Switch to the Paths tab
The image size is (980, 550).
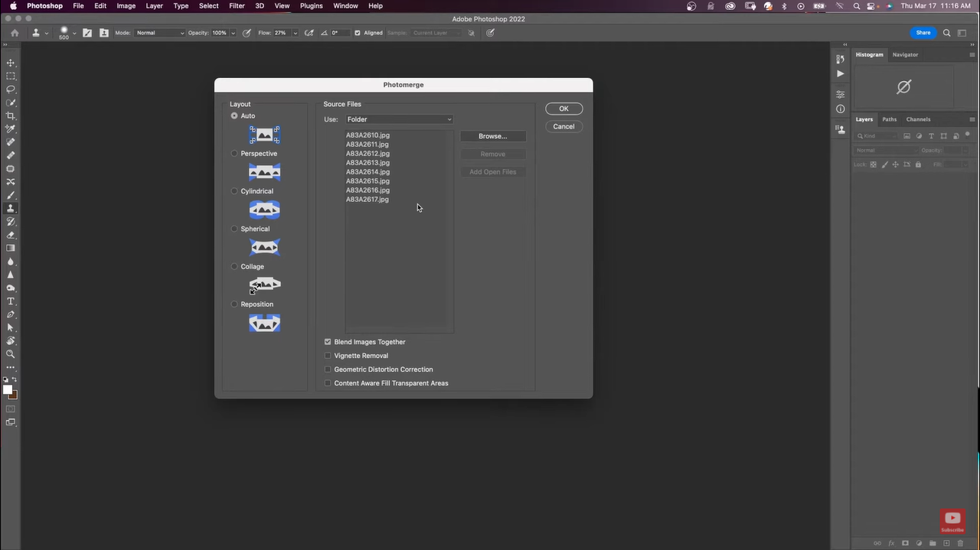[889, 119]
